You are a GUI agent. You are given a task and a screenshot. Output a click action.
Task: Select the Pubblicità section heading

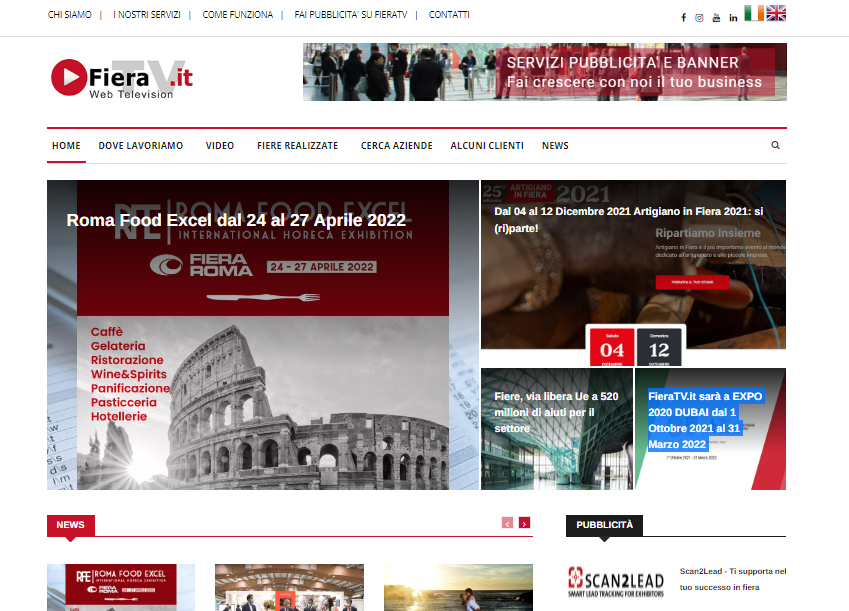[x=604, y=525]
